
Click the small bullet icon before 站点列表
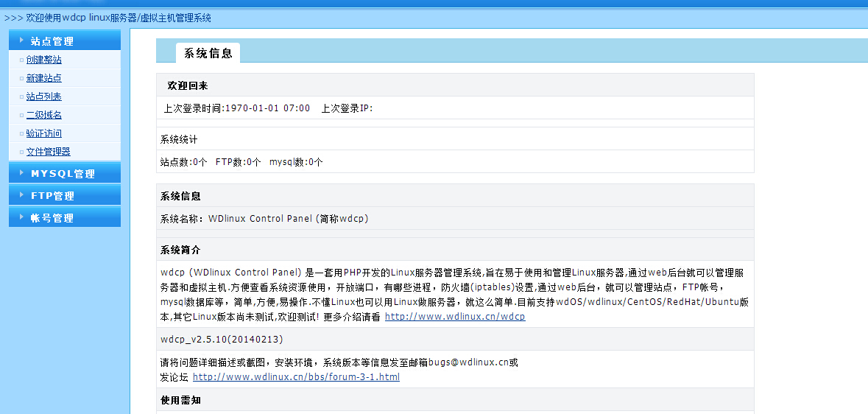click(21, 97)
